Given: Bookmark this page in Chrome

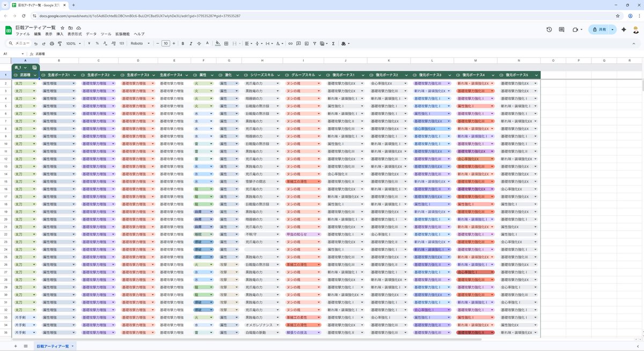Looking at the screenshot, I should pyautogui.click(x=618, y=16).
